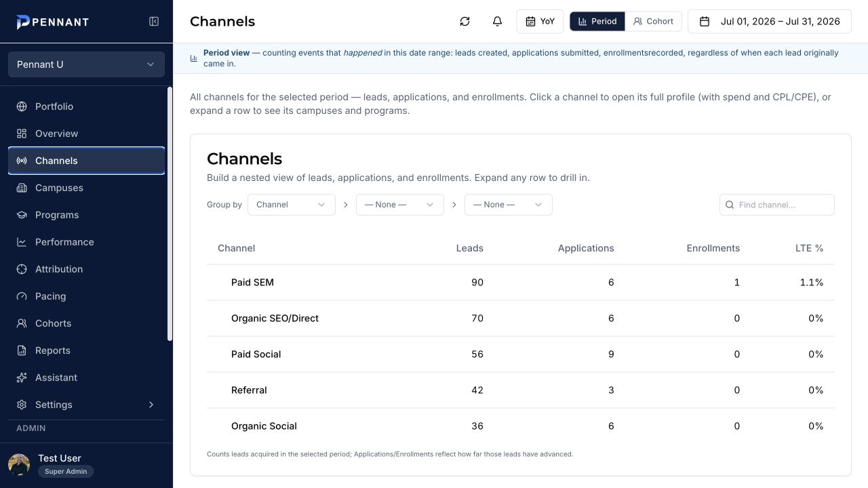Sort by LTE % column header
Viewport: 868px width, 488px height.
809,248
